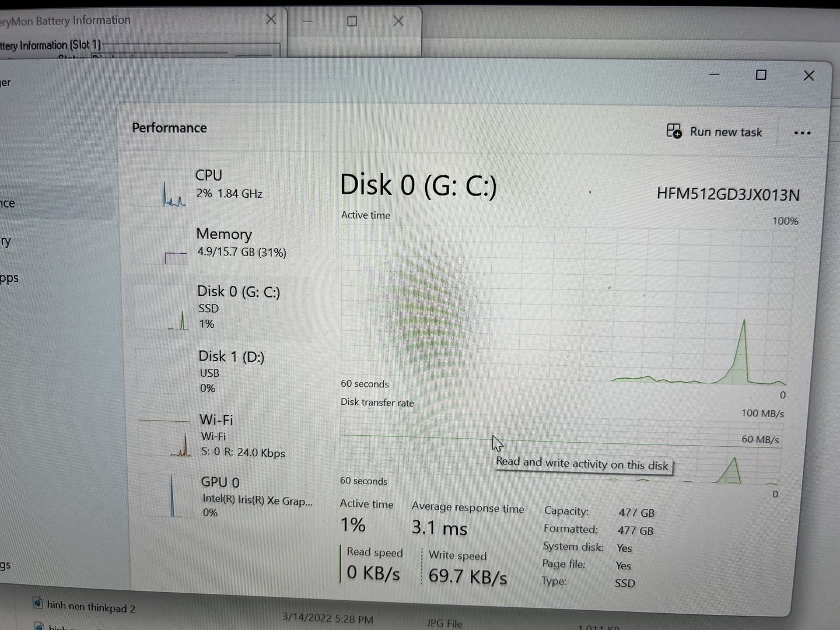Viewport: 840px width, 630px height.
Task: Click the Run new task icon
Action: click(674, 131)
